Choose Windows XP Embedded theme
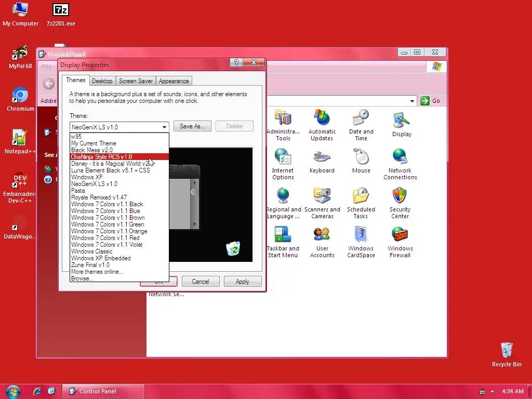The height and width of the screenshot is (399, 532). click(119, 258)
